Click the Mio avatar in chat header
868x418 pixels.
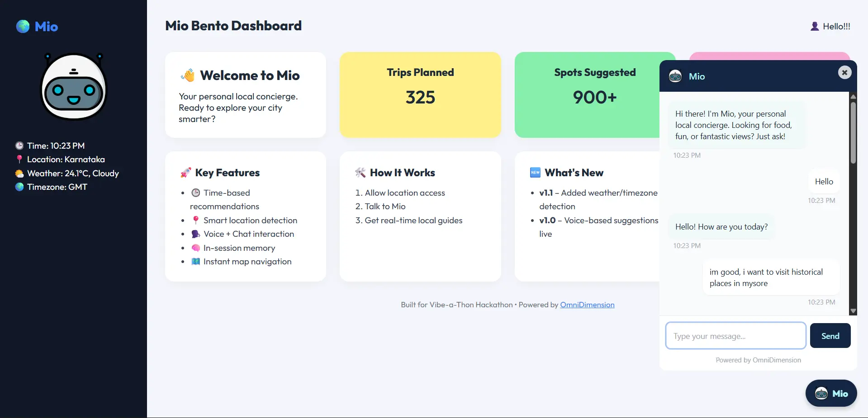click(x=675, y=76)
